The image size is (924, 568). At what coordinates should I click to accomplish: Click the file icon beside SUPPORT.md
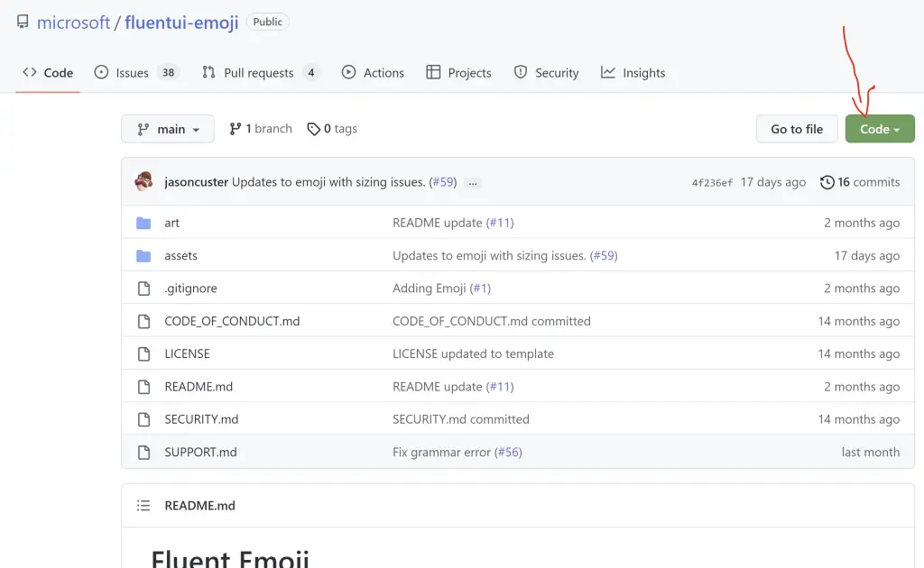click(143, 452)
